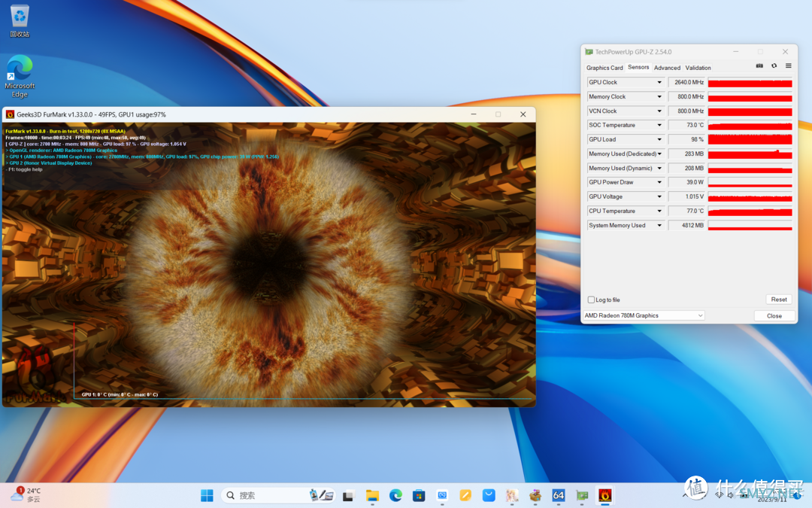The height and width of the screenshot is (508, 812).
Task: Launch Microsoft Edge from the taskbar
Action: coord(395,495)
